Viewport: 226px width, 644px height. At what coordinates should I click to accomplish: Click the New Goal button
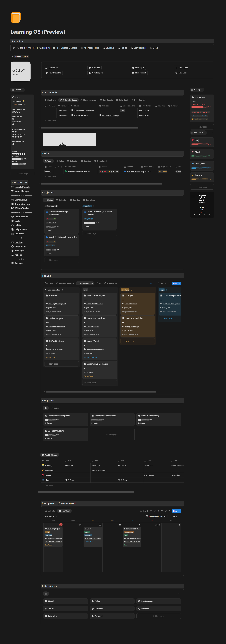pyautogui.click(x=181, y=73)
